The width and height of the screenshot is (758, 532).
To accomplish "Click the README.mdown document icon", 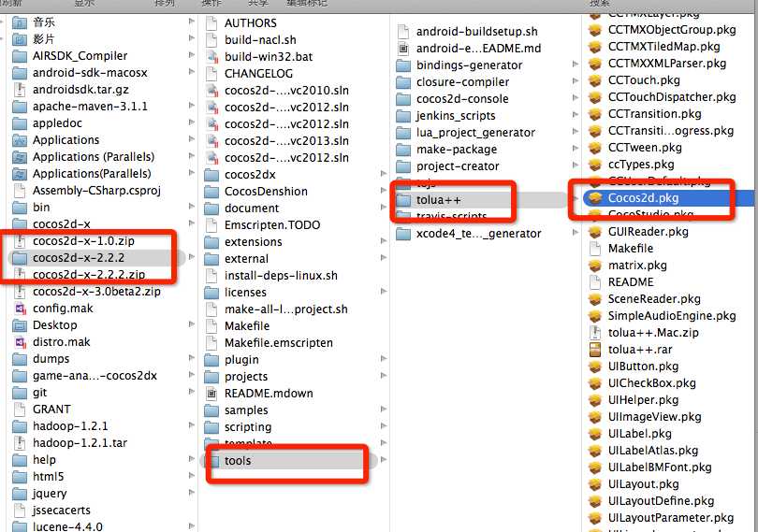I will 211,394.
